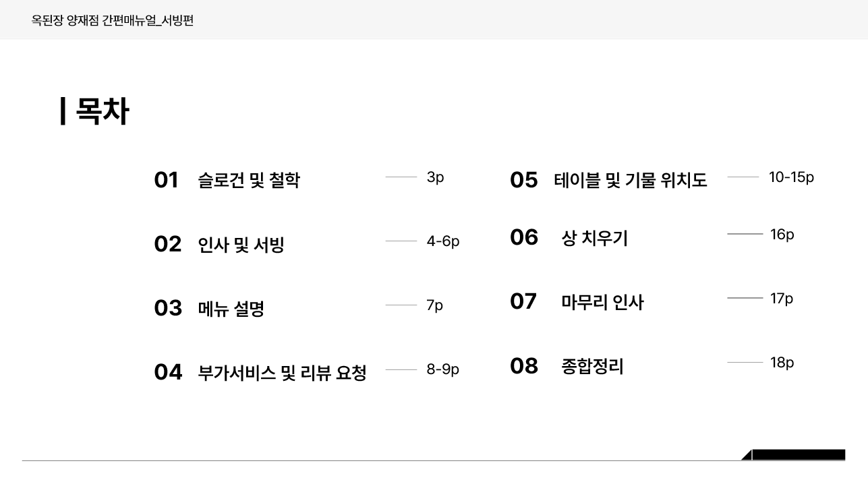Click the 3p page number
The image size is (868, 484).
pyautogui.click(x=435, y=177)
